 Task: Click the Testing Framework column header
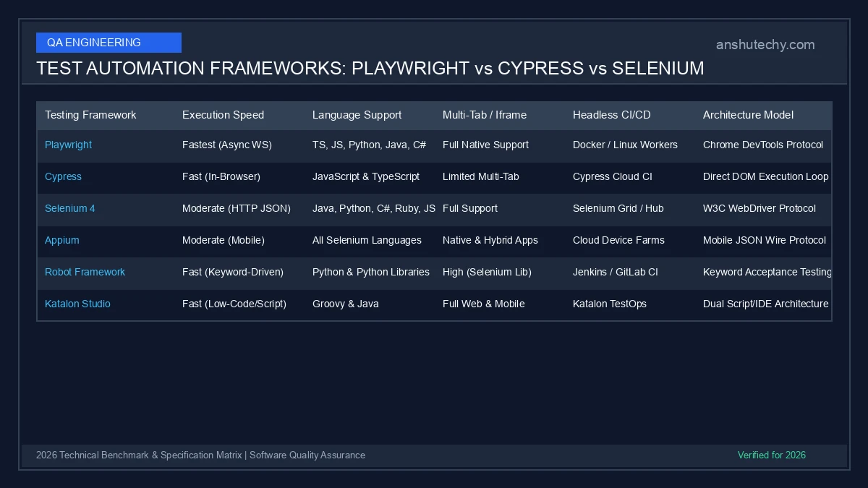[x=90, y=115]
